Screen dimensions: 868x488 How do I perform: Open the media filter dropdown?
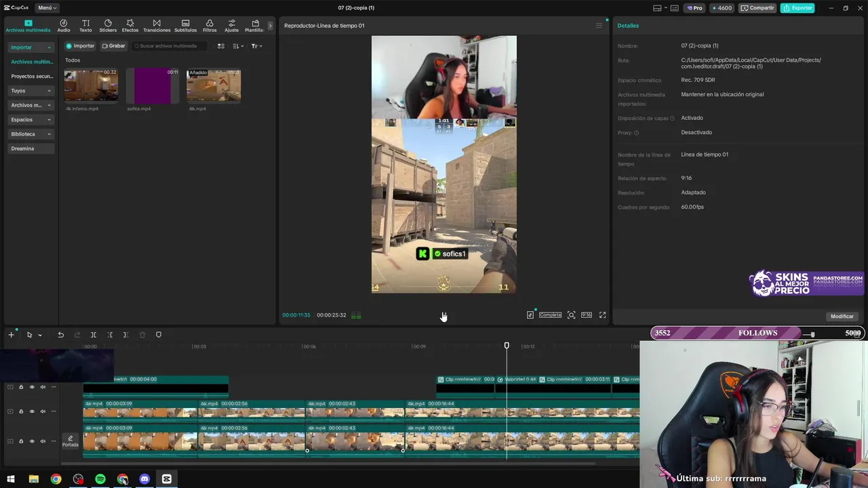[x=256, y=46]
